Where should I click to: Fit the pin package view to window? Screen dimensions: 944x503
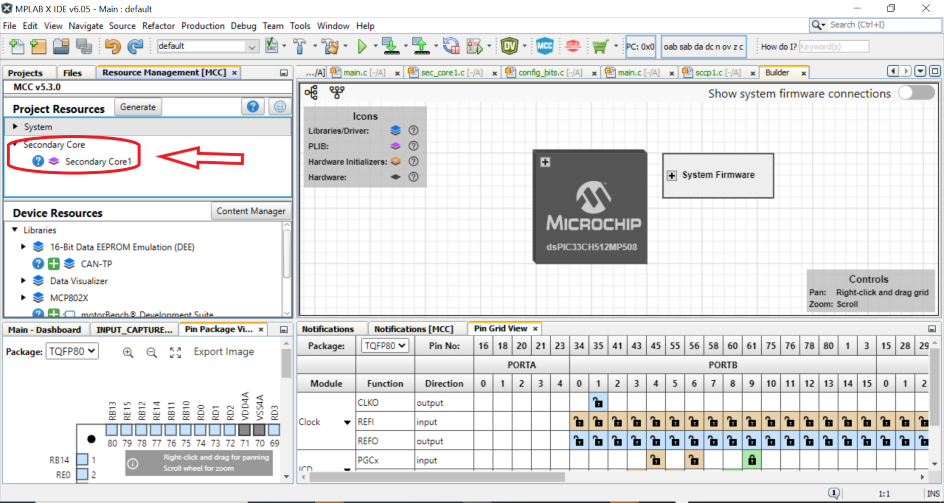[175, 352]
